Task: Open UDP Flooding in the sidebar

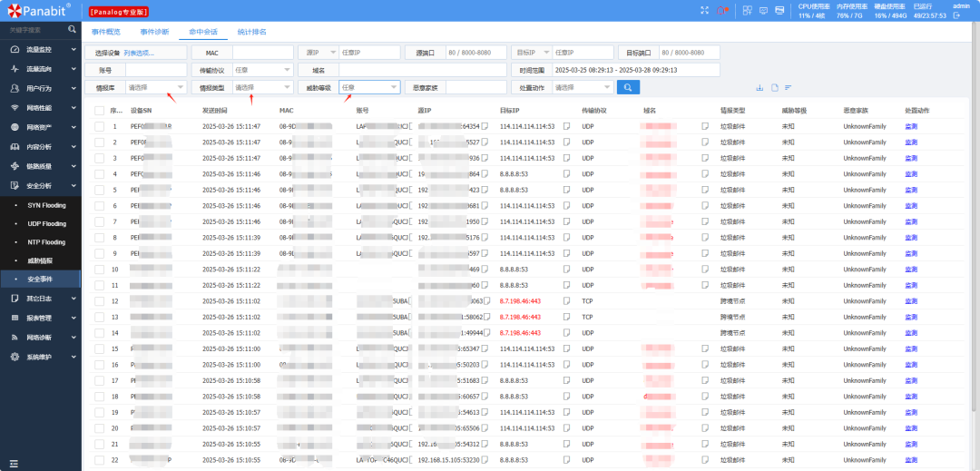Action: 46,223
